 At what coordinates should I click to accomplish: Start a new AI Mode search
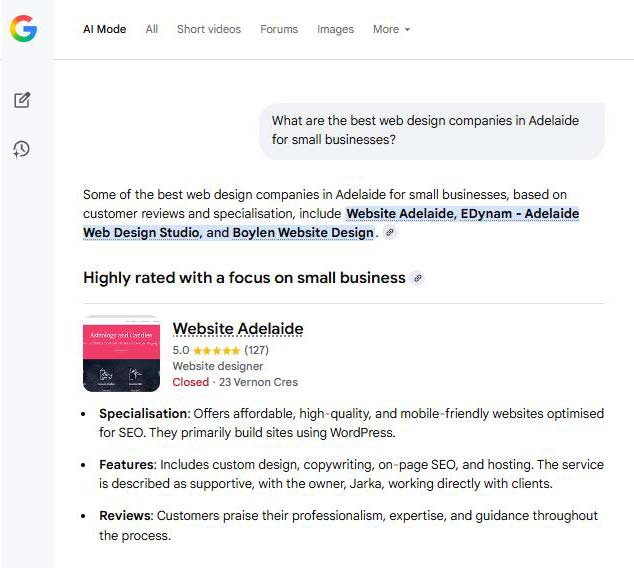[x=22, y=100]
